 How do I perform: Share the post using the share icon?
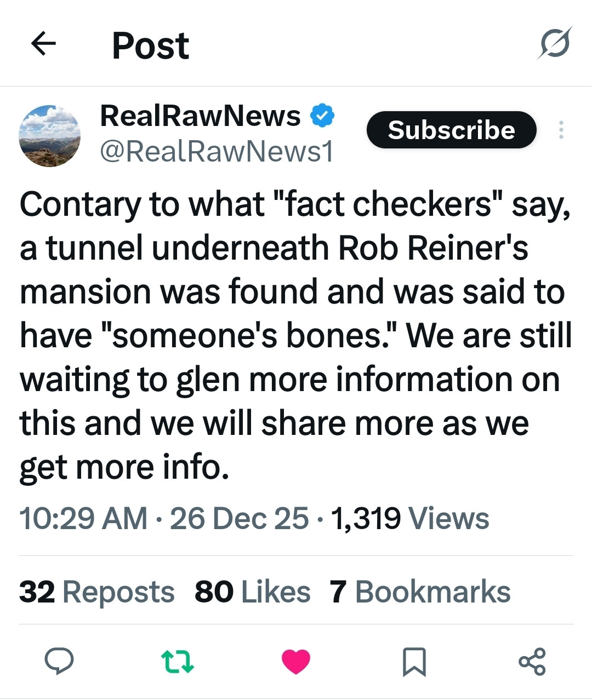point(532,661)
